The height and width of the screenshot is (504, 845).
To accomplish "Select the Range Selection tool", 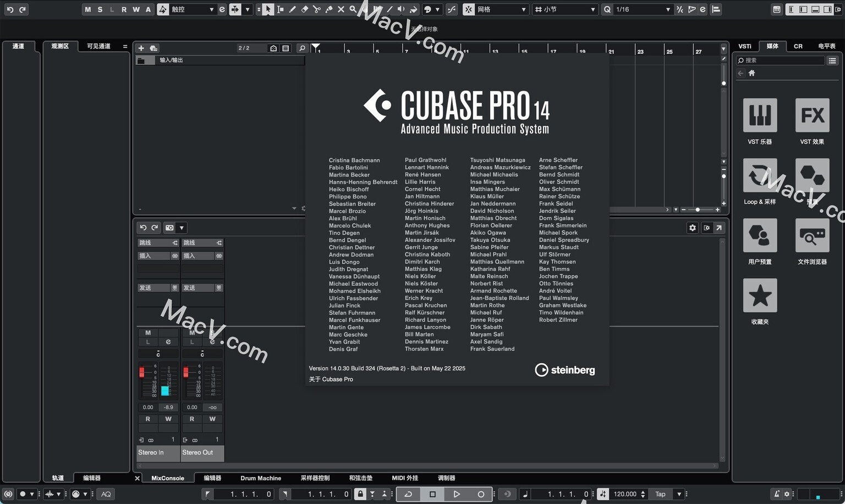I will (281, 9).
